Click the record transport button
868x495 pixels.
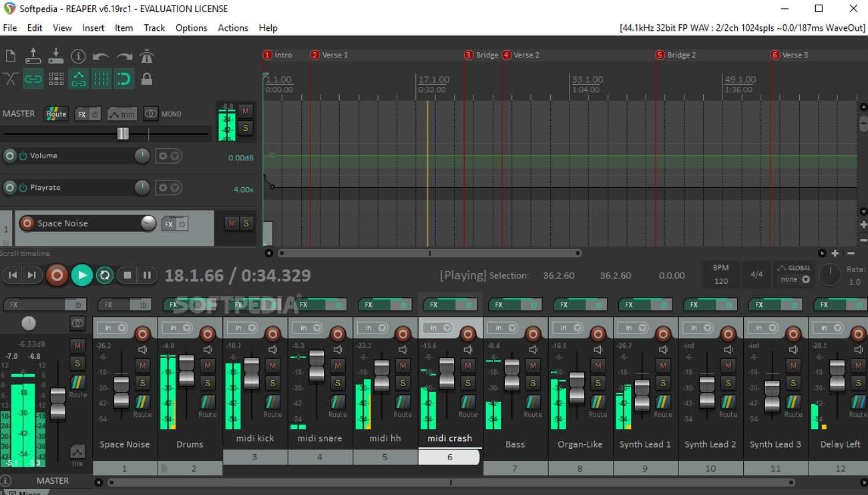(57, 275)
